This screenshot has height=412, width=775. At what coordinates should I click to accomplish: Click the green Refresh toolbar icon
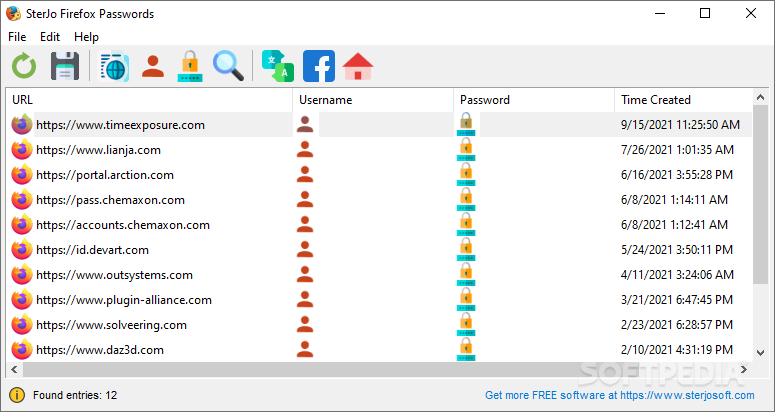coord(24,66)
